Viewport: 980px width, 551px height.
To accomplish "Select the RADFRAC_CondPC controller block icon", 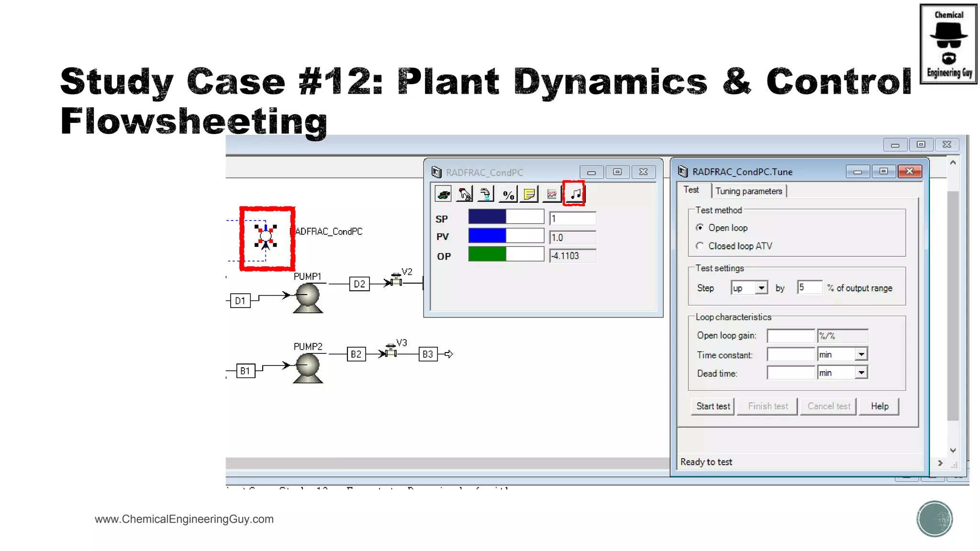I will pyautogui.click(x=266, y=236).
